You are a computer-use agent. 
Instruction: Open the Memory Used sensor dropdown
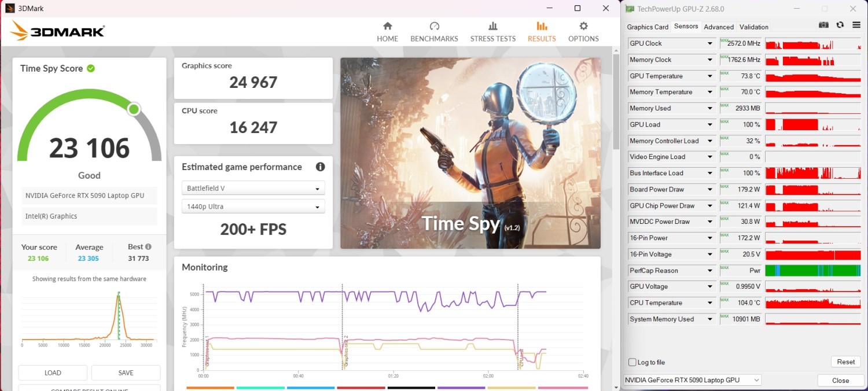pyautogui.click(x=710, y=108)
